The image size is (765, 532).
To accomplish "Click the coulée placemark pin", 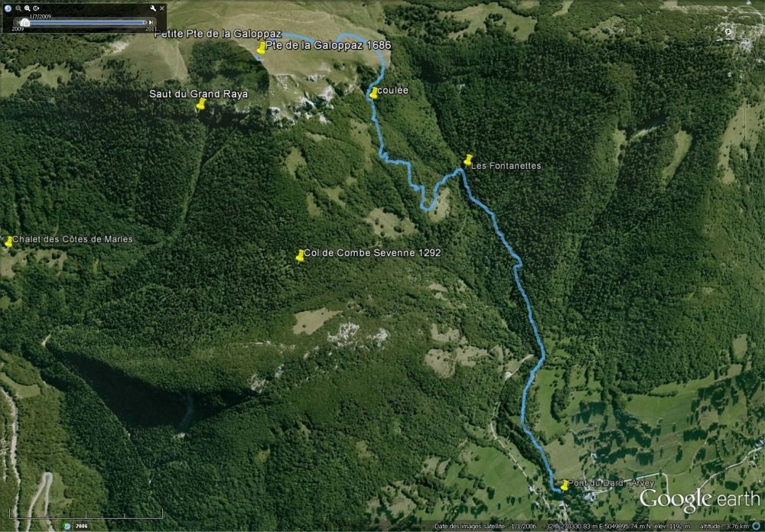I will (x=374, y=92).
